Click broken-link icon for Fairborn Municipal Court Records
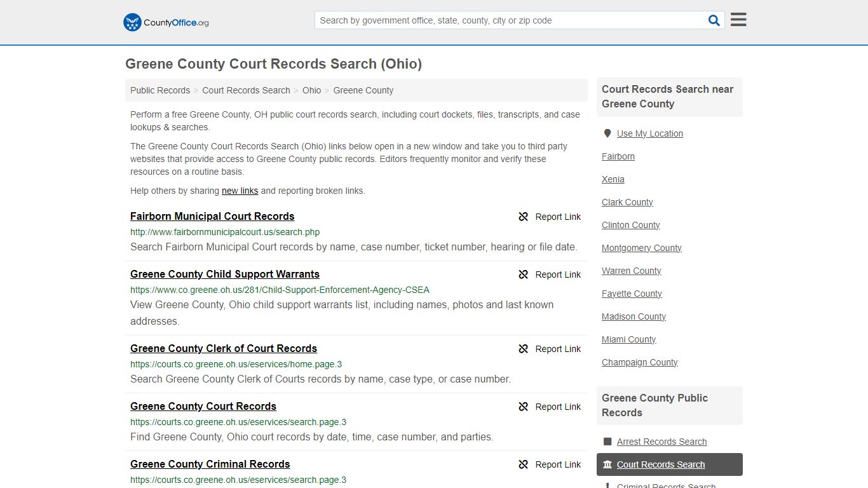 click(524, 217)
